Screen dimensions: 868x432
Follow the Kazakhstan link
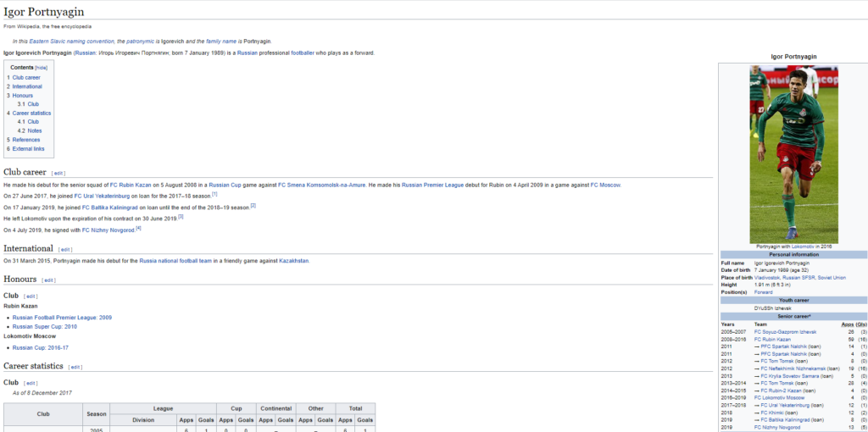coord(294,261)
